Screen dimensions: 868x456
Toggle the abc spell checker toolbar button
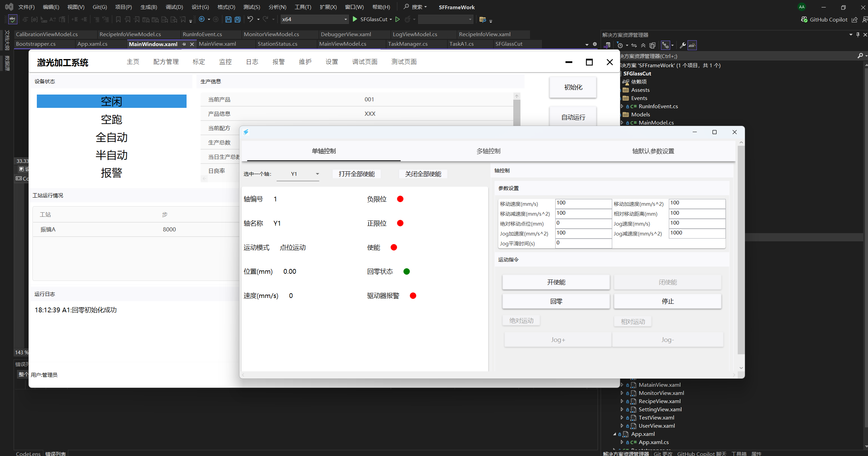[13, 19]
